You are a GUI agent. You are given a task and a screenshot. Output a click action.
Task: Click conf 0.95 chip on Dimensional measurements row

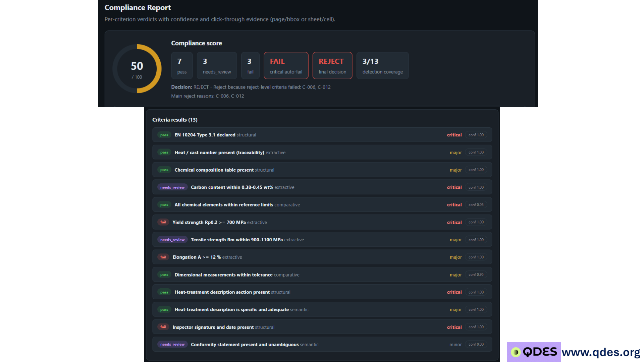pos(476,275)
